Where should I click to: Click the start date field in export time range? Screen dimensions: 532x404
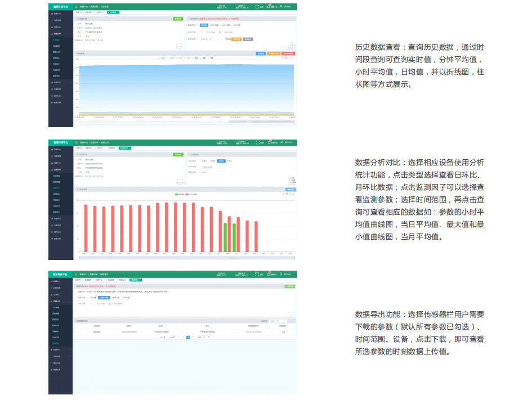pos(101,303)
